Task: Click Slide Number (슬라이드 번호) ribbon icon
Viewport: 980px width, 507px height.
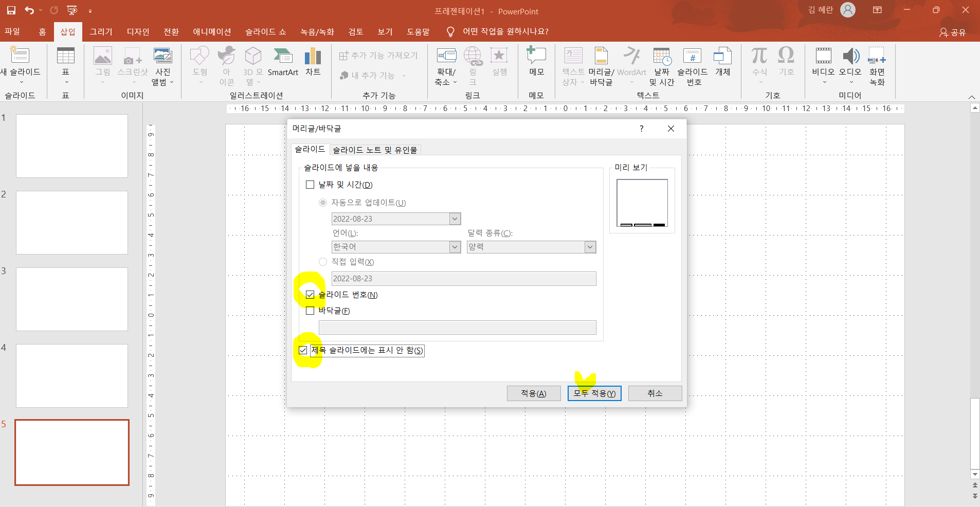Action: [693, 66]
